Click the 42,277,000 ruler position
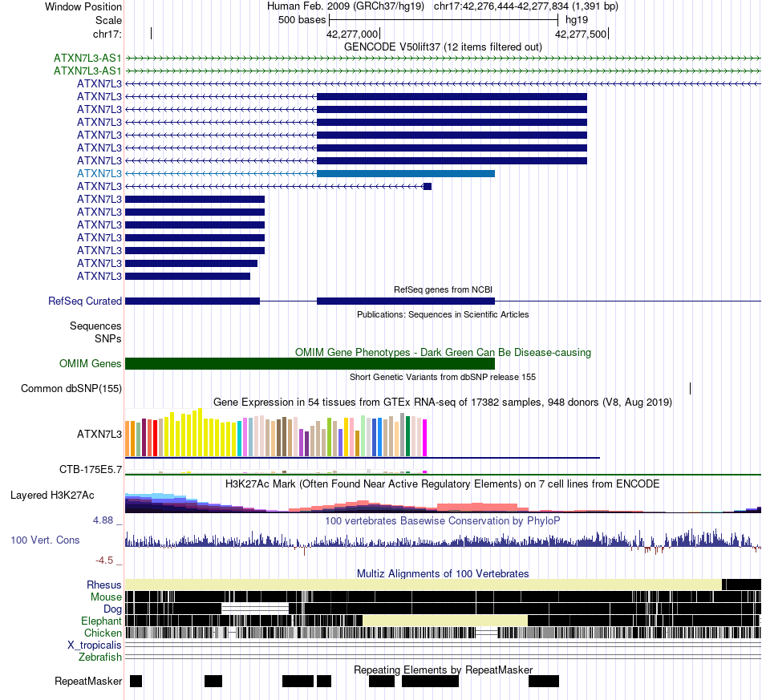 (x=352, y=34)
